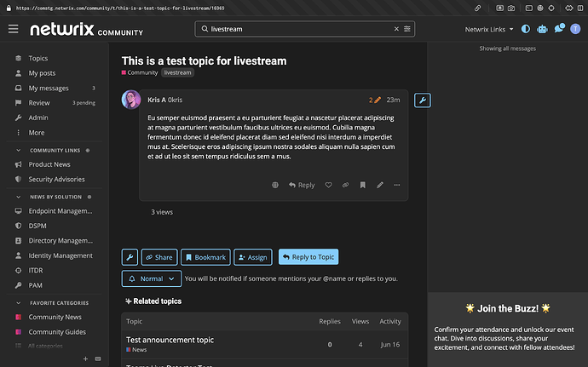Image resolution: width=588 pixels, height=367 pixels.
Task: Click the Bookmark topic button
Action: click(206, 257)
